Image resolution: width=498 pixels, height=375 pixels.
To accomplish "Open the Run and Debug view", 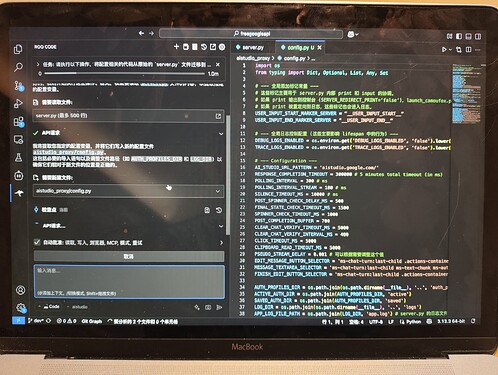I will coord(18,104).
